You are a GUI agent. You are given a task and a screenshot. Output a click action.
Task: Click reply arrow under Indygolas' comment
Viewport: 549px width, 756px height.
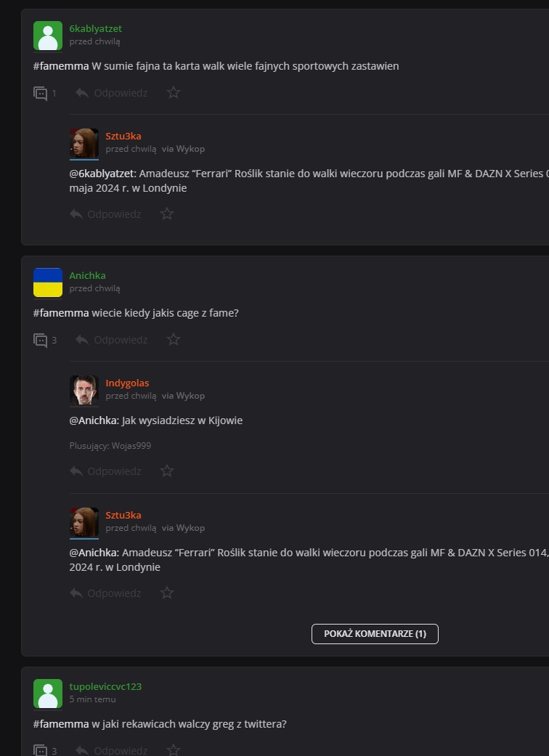pos(76,471)
